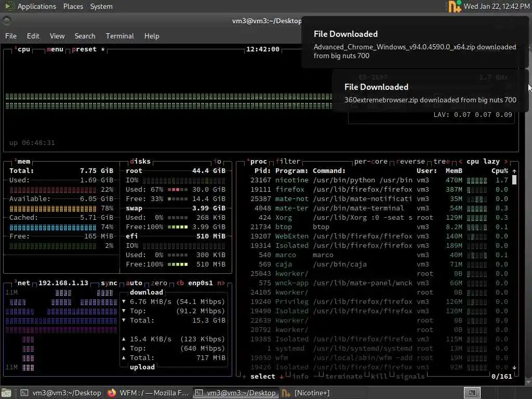
Task: Select the WebExten process row
Action: coord(379,236)
